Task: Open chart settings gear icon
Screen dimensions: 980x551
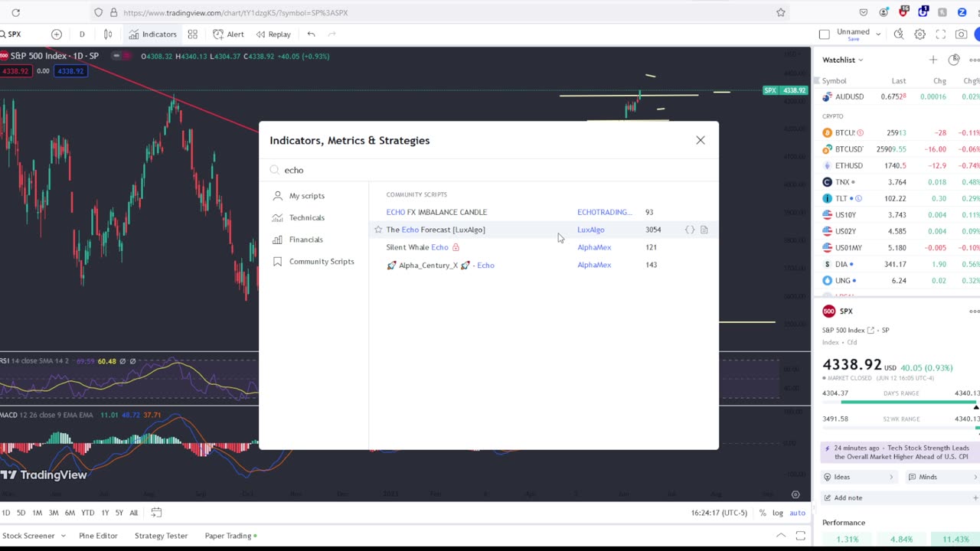Action: pyautogui.click(x=920, y=34)
